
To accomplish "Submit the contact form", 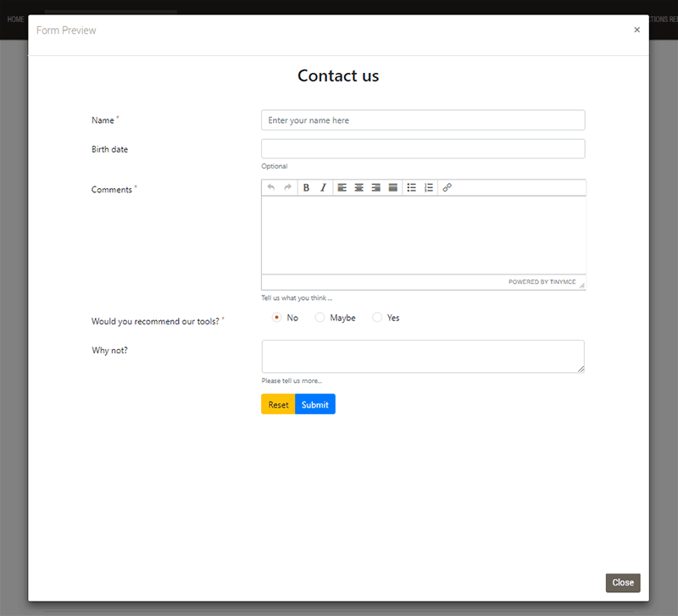I will pos(315,405).
